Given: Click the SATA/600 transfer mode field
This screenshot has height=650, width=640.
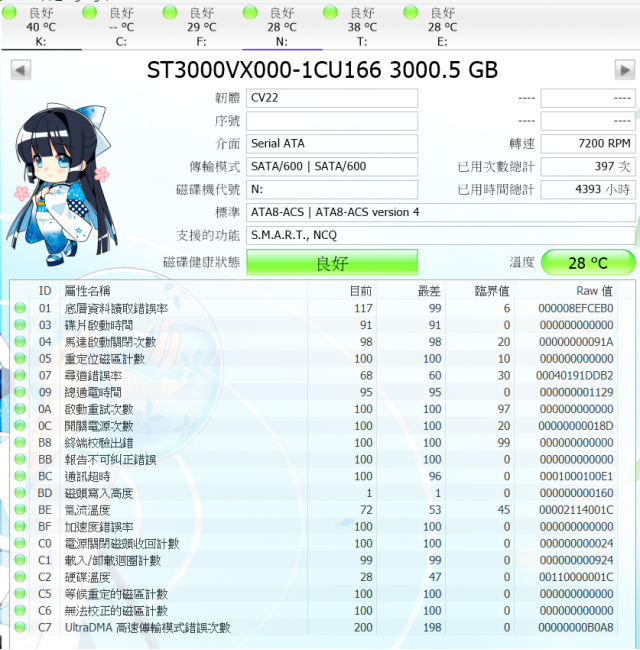Looking at the screenshot, I should click(332, 167).
